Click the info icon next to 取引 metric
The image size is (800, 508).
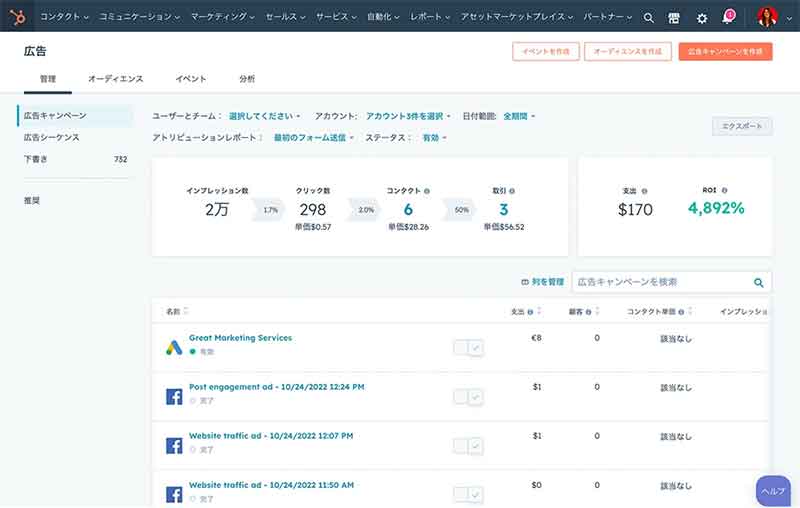(512, 191)
